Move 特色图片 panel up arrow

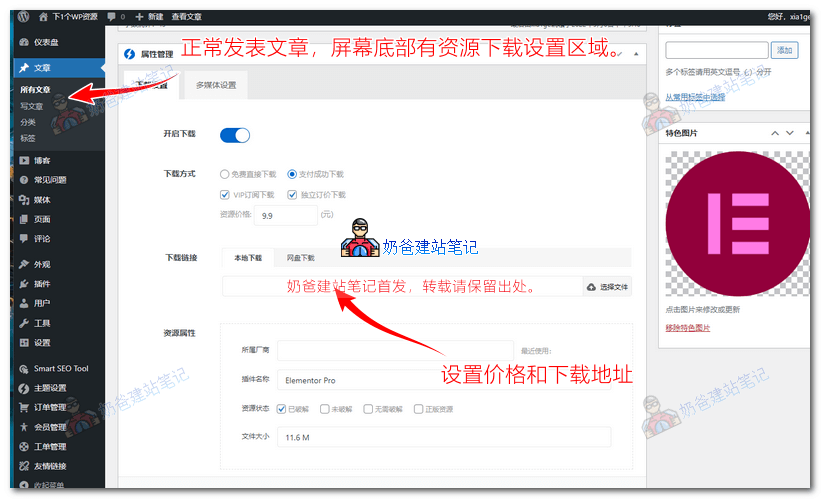point(775,134)
